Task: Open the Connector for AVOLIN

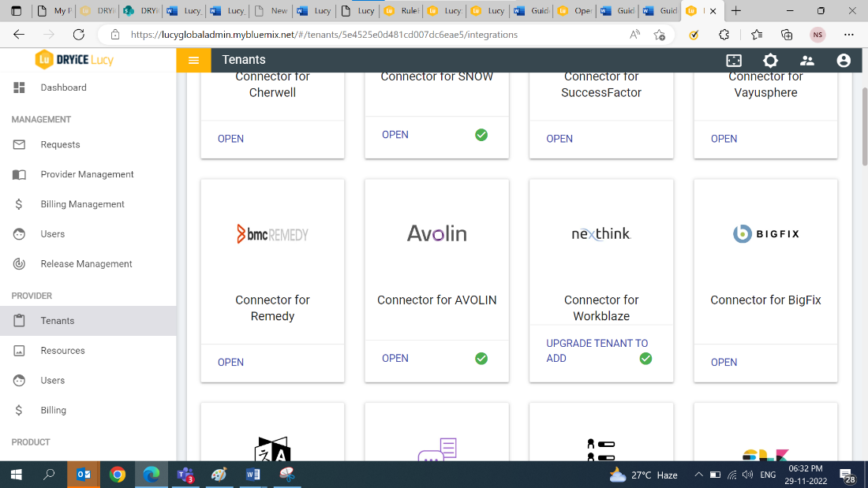Action: [x=395, y=358]
